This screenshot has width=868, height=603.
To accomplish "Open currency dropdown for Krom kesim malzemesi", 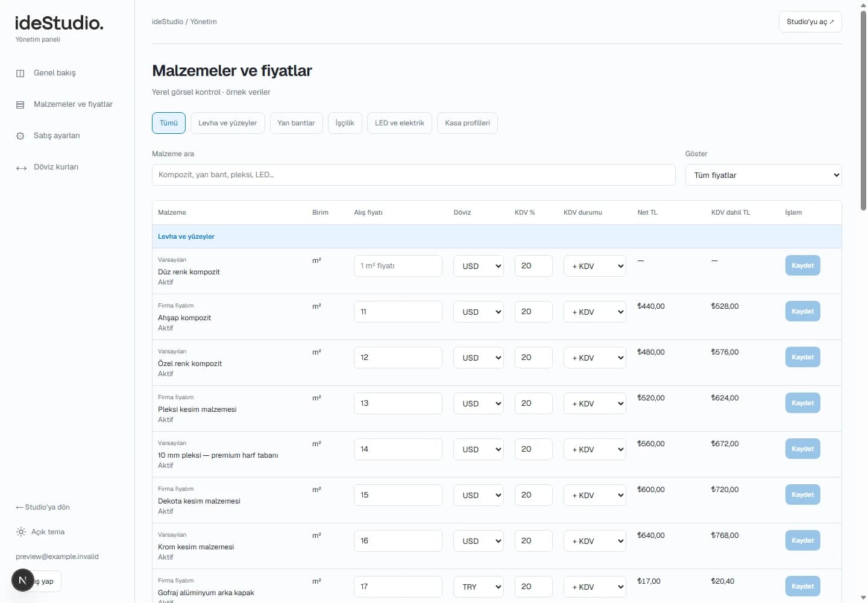I will click(479, 541).
